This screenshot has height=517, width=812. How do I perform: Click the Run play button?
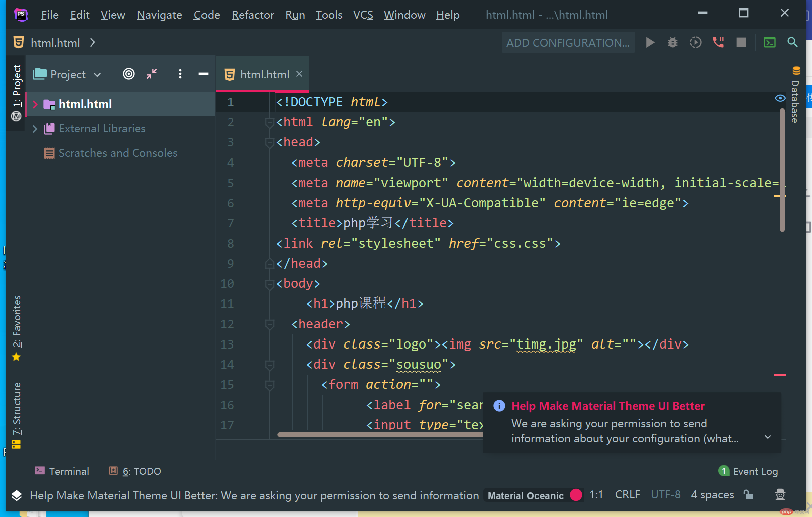click(x=650, y=43)
